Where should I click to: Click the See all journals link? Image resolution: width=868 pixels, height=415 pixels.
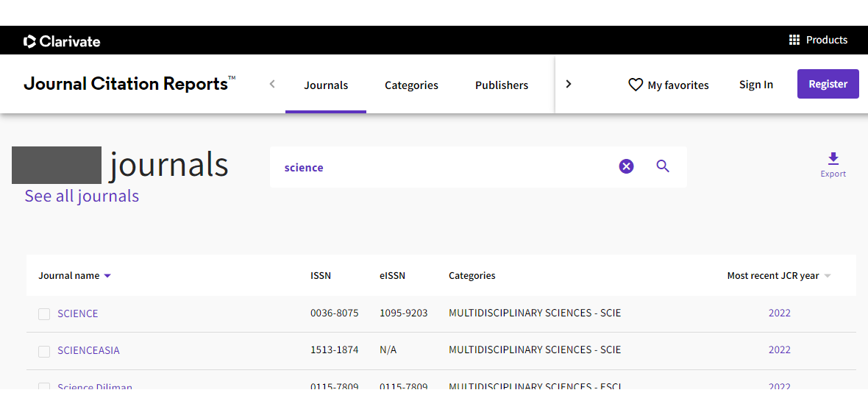(82, 196)
